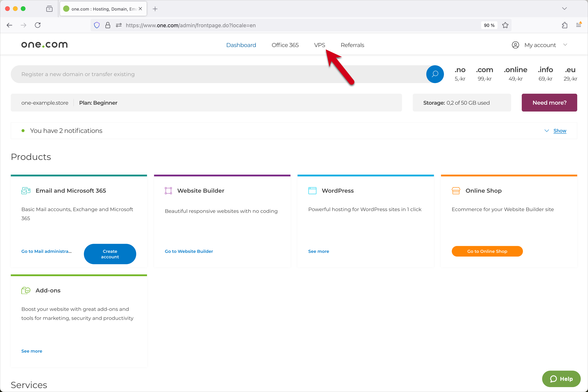Screen dimensions: 588x392
Task: Open the browser tab list chevron
Action: (x=564, y=9)
